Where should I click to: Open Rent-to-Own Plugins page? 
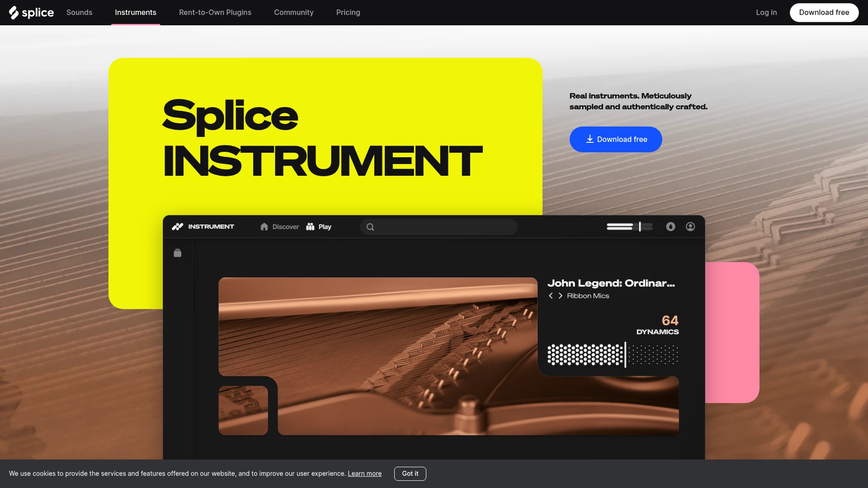coord(215,12)
